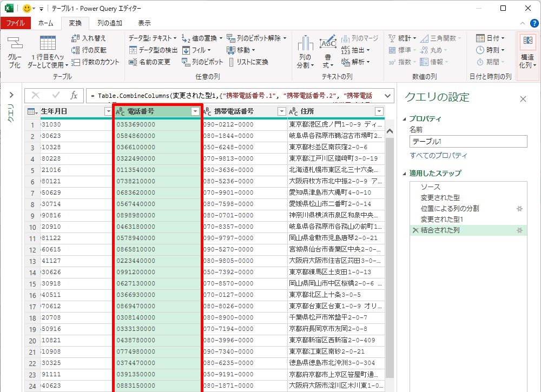Expand the クエリ pane on the left
The image size is (541, 392).
[x=10, y=95]
